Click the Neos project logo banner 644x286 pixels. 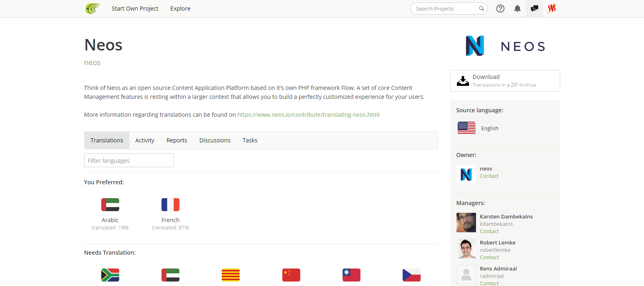[505, 46]
